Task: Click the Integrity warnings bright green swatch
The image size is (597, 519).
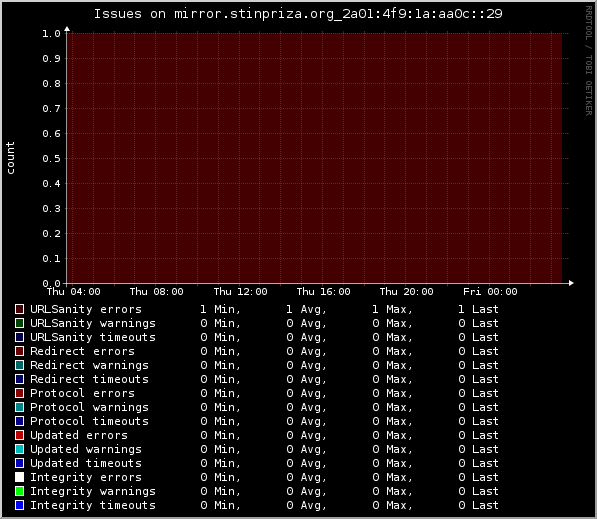Action: pos(19,491)
